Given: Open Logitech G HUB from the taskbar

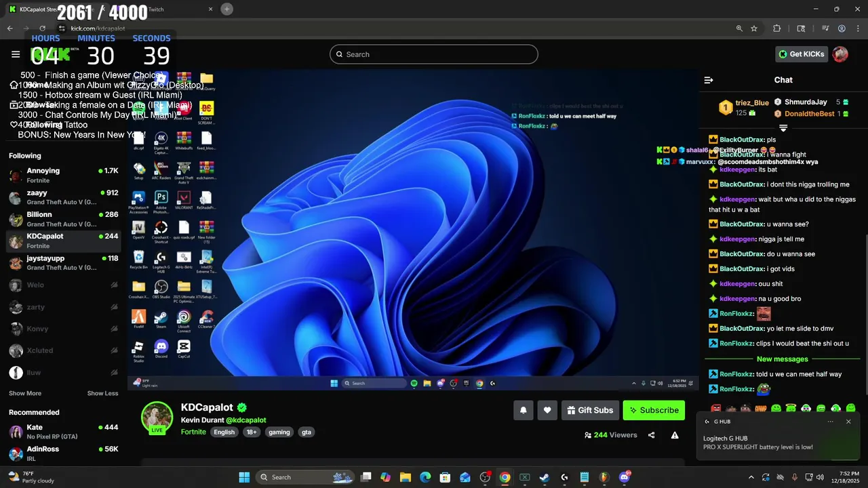Looking at the screenshot, I should (x=564, y=477).
